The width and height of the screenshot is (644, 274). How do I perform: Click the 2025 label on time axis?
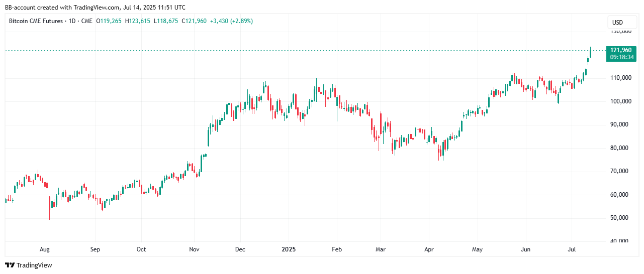[x=289, y=249]
